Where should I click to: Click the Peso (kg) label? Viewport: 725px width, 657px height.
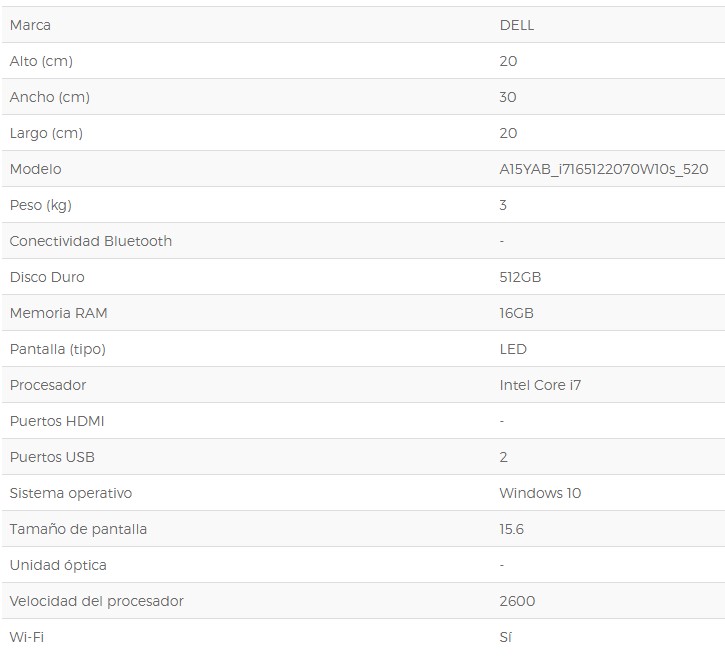41,205
